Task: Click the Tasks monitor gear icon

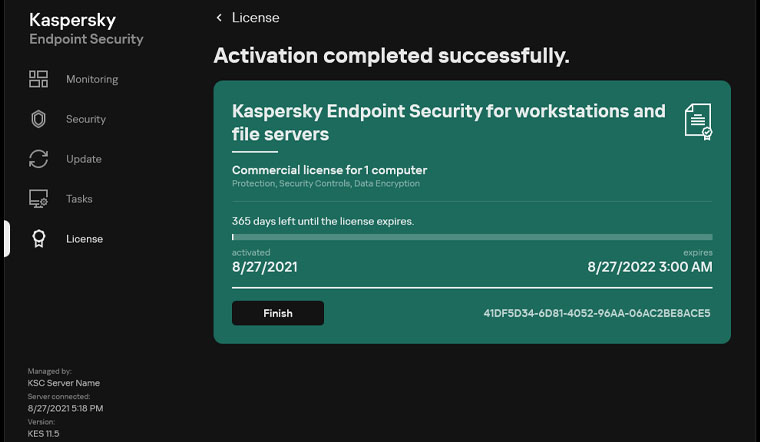Action: [38, 199]
